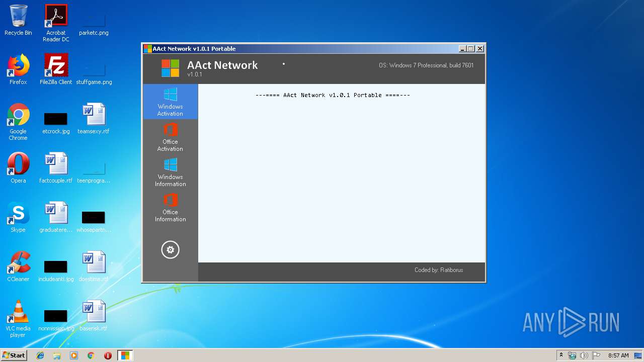Click the OS: Windows 7 Professional build text
The height and width of the screenshot is (362, 644).
[x=426, y=65]
